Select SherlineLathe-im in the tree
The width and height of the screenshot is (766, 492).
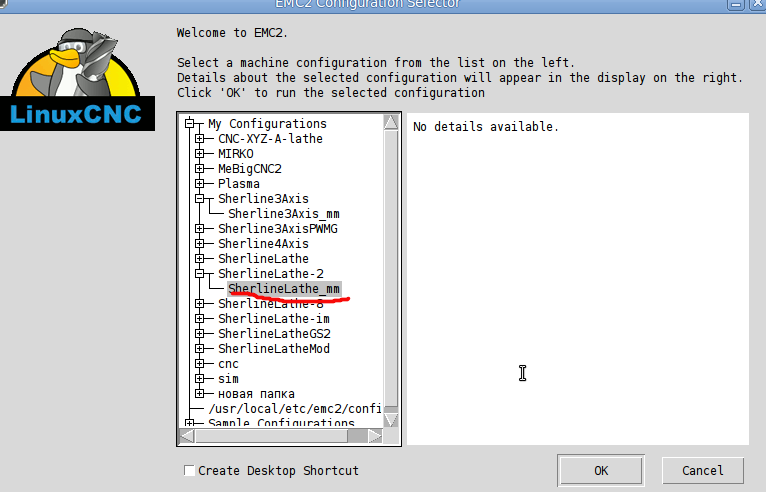[274, 319]
